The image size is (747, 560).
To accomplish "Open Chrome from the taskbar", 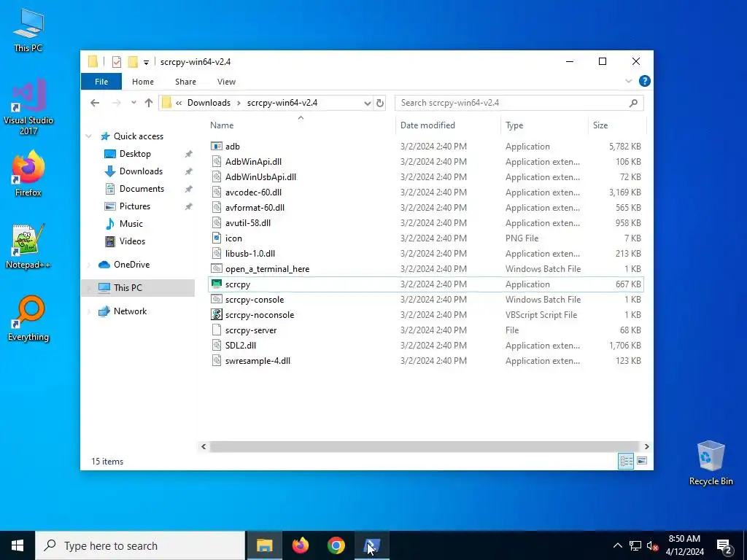I will [336, 545].
